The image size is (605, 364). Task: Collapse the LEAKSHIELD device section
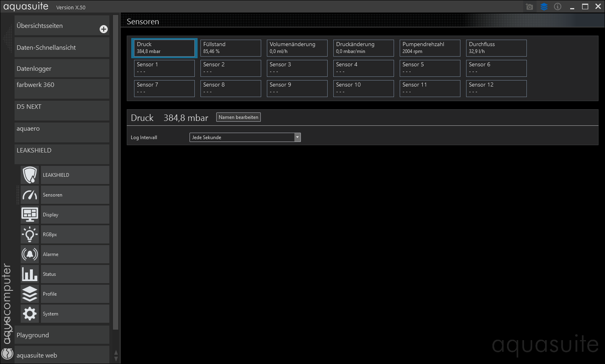(62, 154)
